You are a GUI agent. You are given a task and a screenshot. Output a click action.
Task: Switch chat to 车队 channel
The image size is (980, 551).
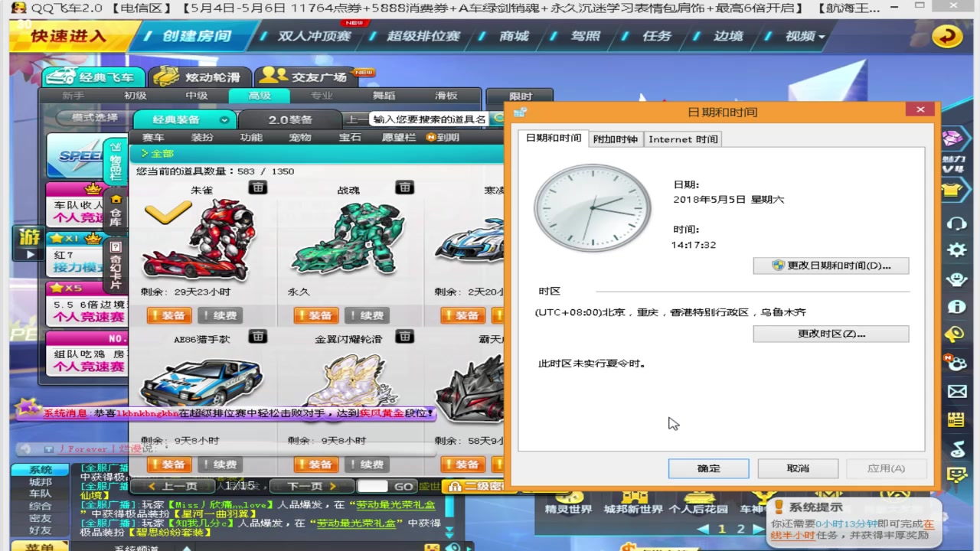[x=41, y=494]
